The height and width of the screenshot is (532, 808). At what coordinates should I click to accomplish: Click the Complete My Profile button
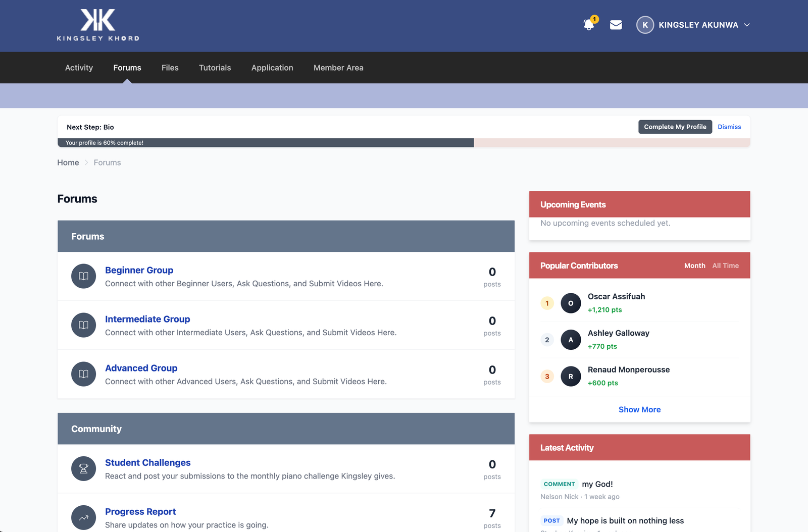point(675,127)
